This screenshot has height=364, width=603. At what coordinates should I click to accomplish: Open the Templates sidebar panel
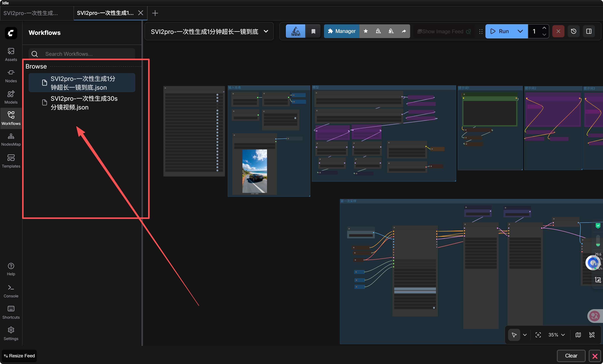[11, 161]
